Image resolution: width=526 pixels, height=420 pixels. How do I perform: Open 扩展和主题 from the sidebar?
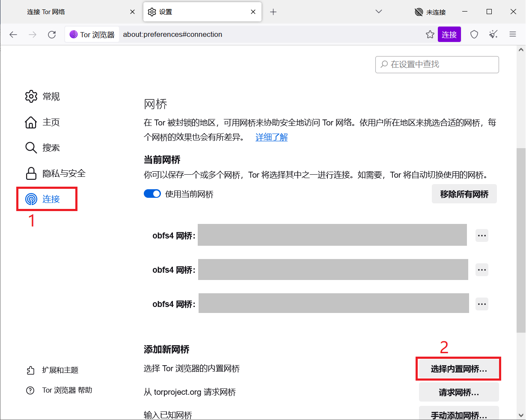[x=53, y=370]
